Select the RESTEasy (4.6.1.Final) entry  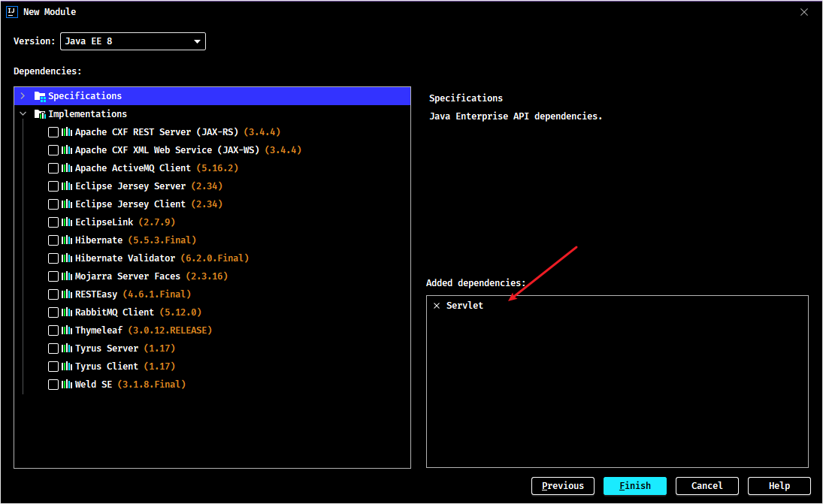pyautogui.click(x=133, y=294)
